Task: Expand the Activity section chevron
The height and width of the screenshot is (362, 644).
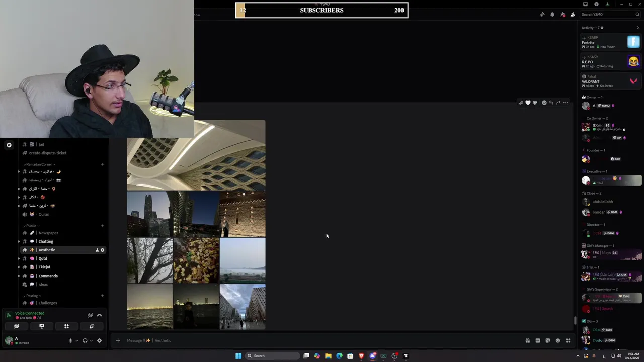Action: tap(638, 28)
